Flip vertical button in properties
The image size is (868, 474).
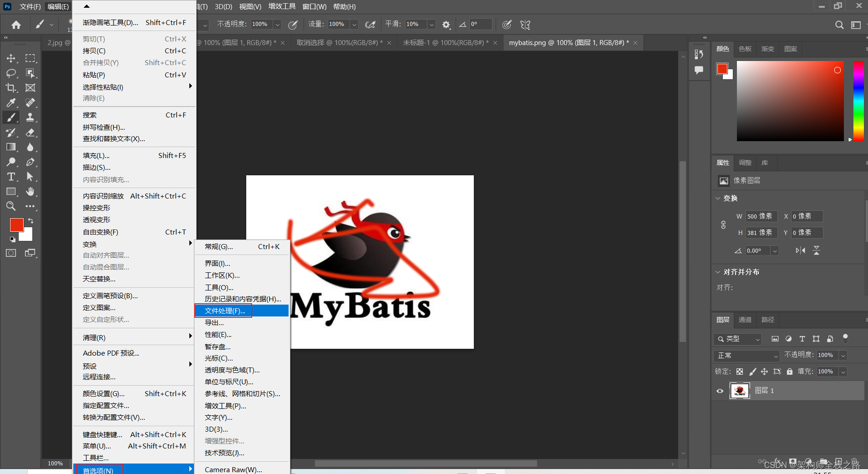coord(817,250)
